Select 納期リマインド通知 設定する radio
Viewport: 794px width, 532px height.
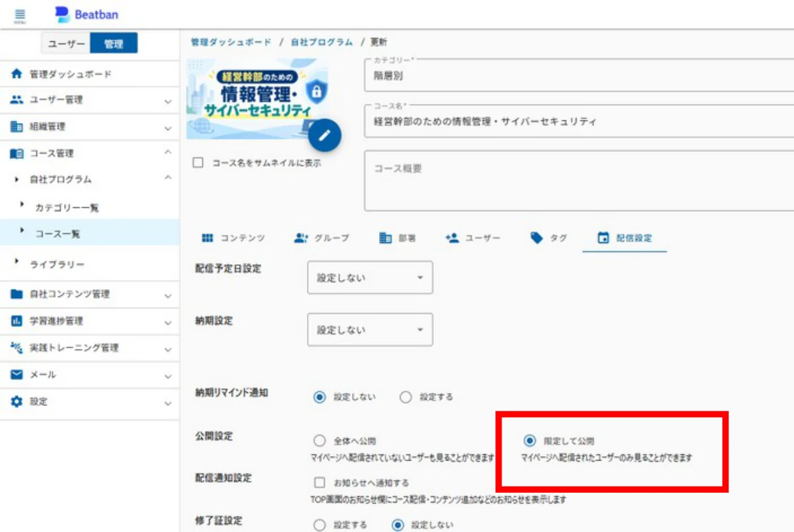(x=406, y=396)
